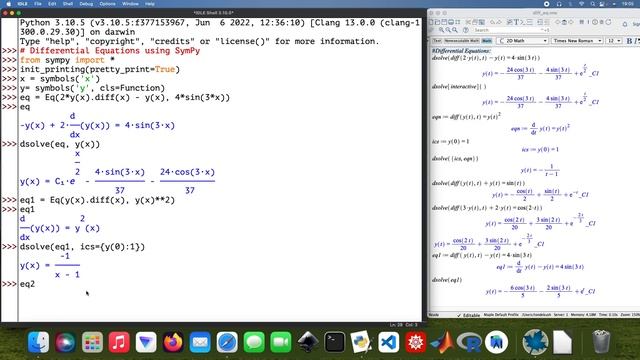Click the 'dsolve(eq, y(x))' line in IDLE
640x360 pixels.
tap(60, 144)
